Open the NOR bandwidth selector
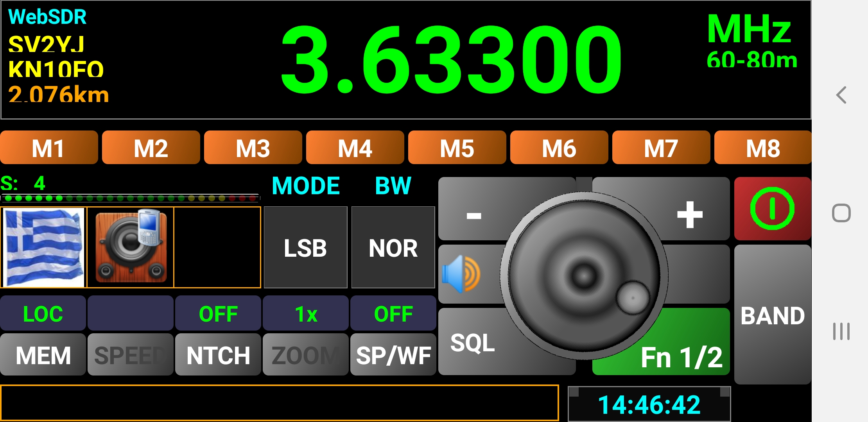868x422 pixels. click(x=393, y=247)
